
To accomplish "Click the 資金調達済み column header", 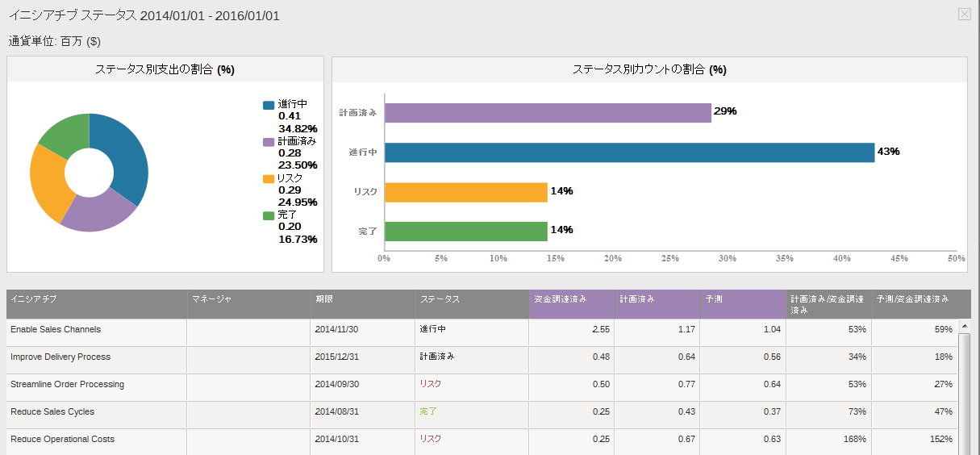I will [x=561, y=299].
